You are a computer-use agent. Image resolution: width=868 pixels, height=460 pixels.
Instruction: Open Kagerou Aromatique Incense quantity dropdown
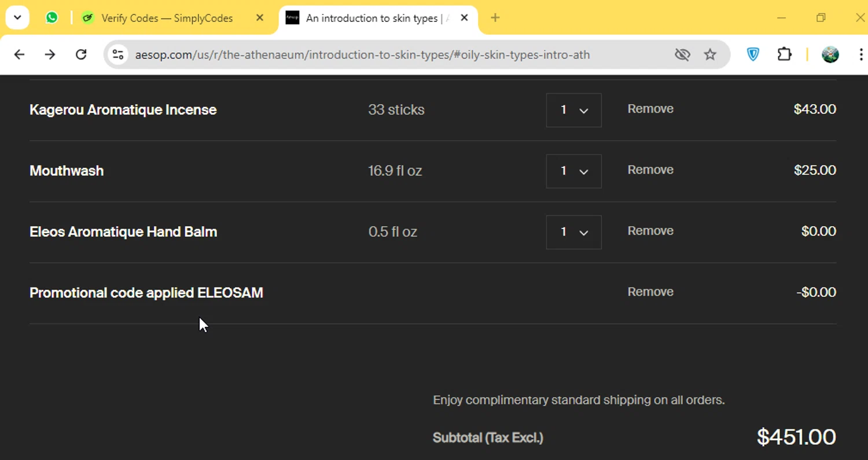573,110
